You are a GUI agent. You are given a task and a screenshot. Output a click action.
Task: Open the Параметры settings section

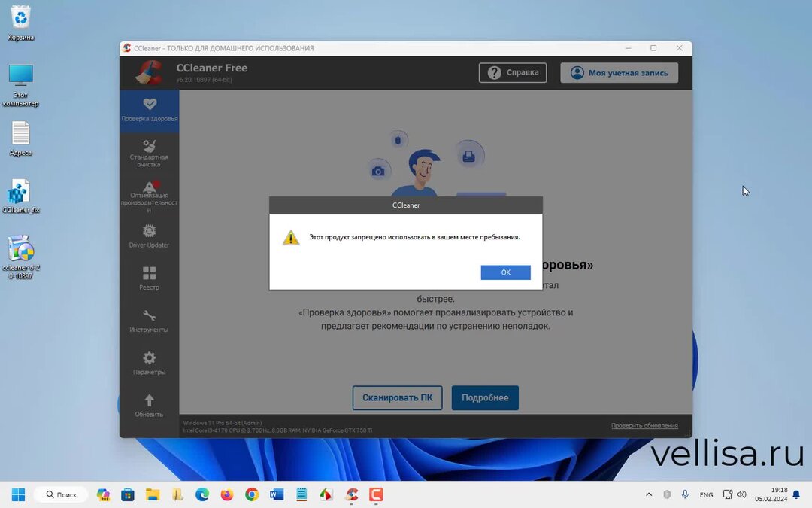point(149,364)
